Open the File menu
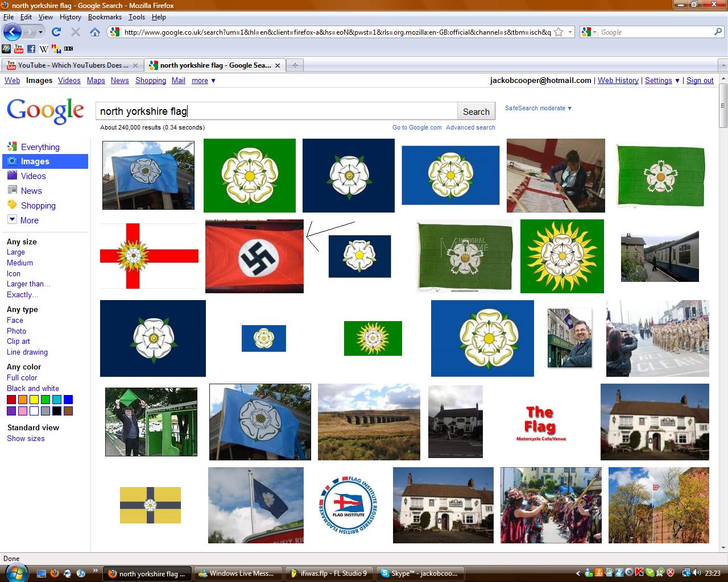 point(9,17)
